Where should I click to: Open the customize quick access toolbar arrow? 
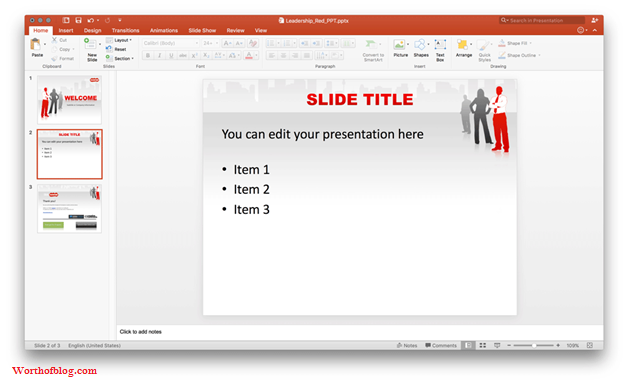point(119,20)
